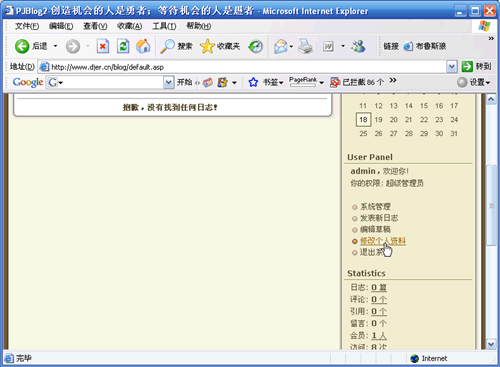This screenshot has width=500, height=367.
Task: Click the 修改个人资料 link
Action: coord(383,241)
